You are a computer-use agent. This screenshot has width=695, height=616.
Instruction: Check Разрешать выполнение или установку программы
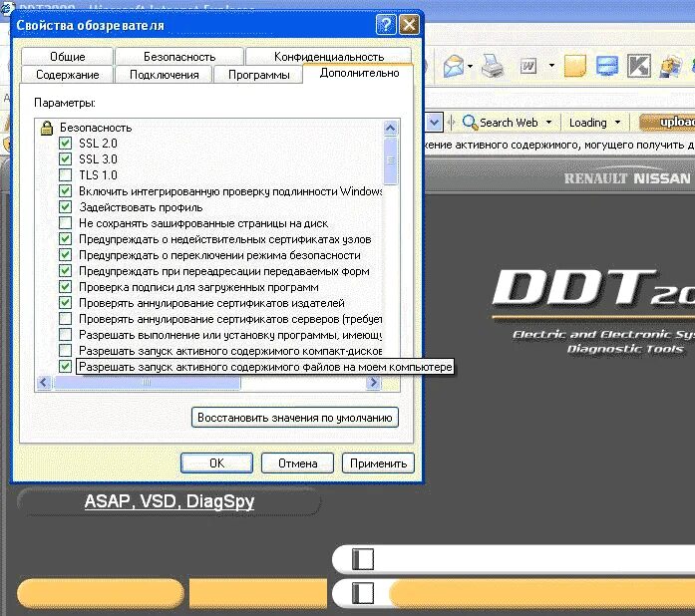pos(65,335)
